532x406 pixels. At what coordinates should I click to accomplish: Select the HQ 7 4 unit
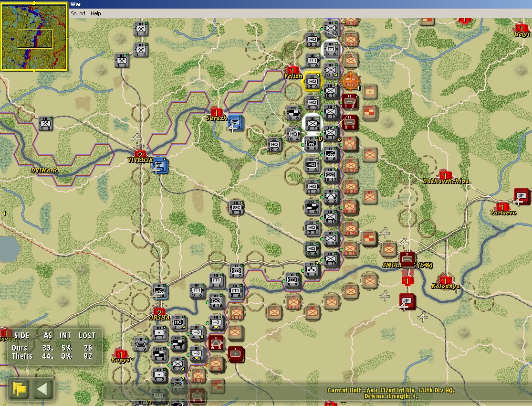pyautogui.click(x=312, y=165)
